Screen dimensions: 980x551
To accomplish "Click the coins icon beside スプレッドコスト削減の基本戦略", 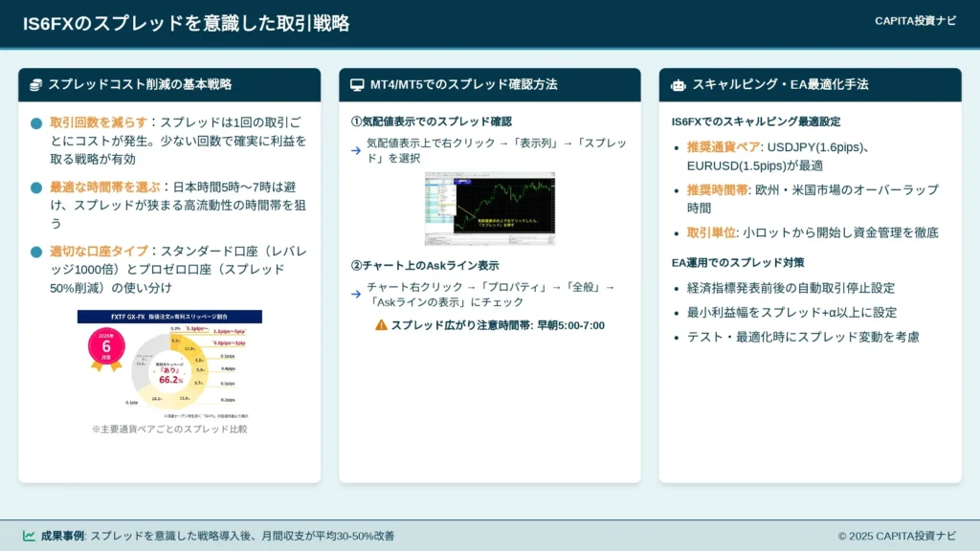I will (35, 85).
